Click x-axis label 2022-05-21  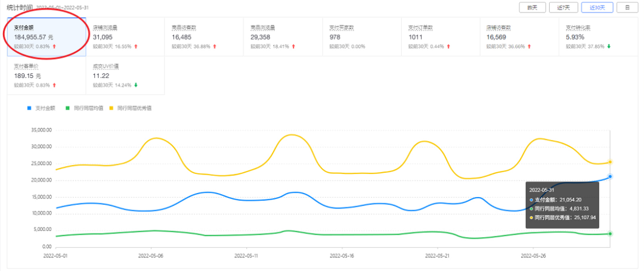coord(438,256)
